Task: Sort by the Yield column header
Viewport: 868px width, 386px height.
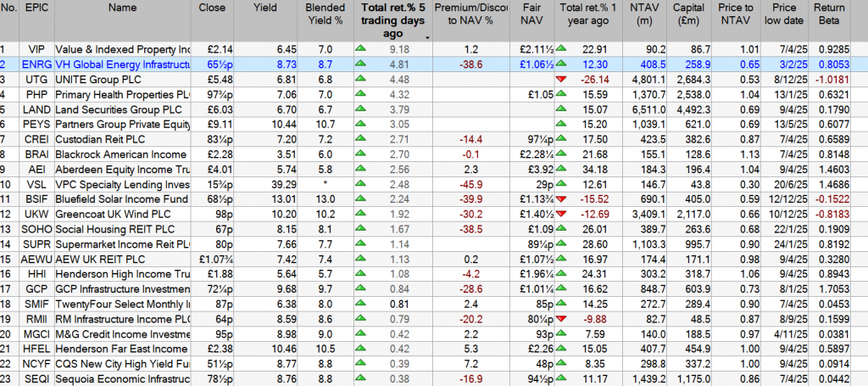Action: tap(265, 8)
